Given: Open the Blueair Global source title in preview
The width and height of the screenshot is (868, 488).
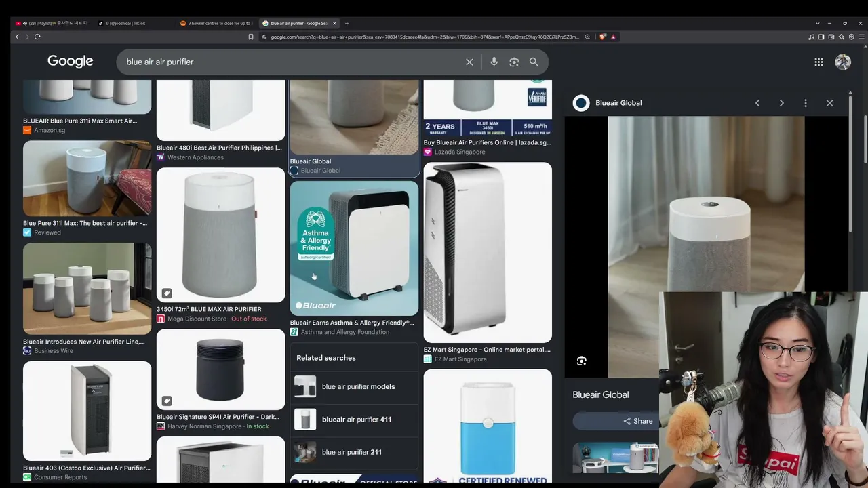Looking at the screenshot, I should pos(601,394).
